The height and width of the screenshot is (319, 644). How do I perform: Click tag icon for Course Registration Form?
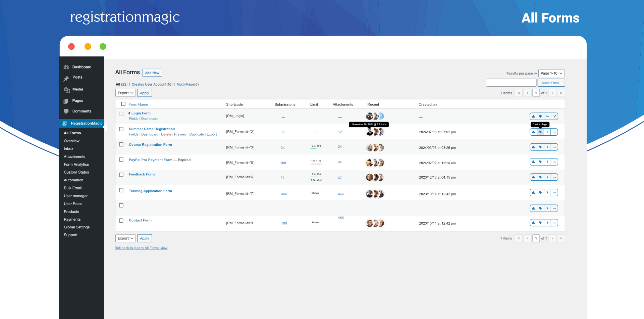[x=540, y=147]
